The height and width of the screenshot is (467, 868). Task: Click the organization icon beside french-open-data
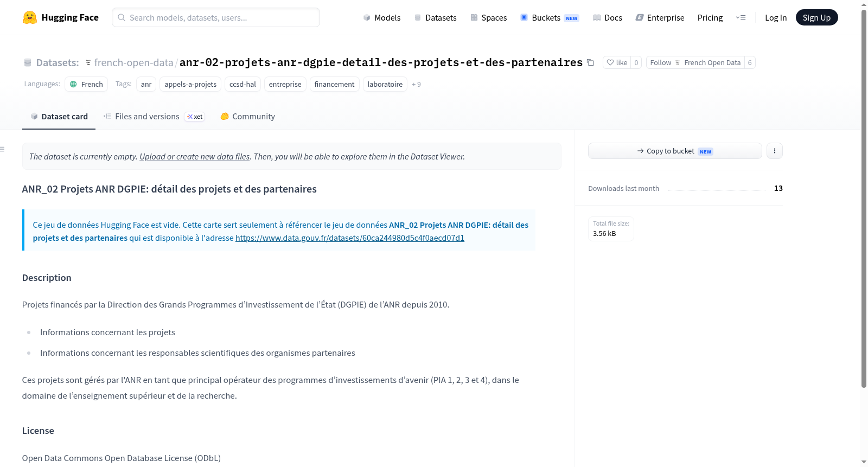tap(88, 63)
